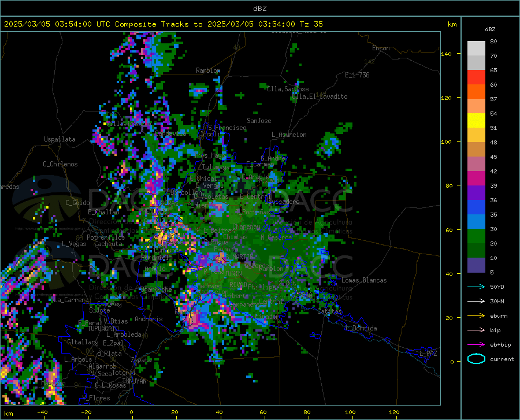Click the dBZ label above color scale
The height and width of the screenshot is (420, 520).
pyautogui.click(x=490, y=29)
